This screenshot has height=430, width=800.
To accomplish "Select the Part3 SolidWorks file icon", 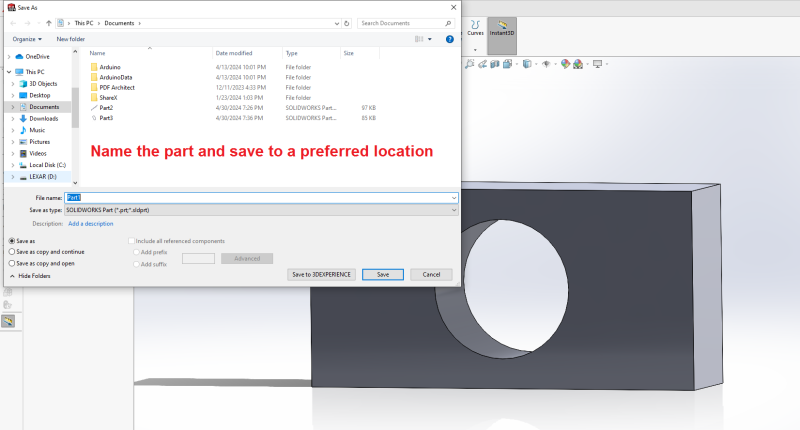I will click(x=94, y=118).
